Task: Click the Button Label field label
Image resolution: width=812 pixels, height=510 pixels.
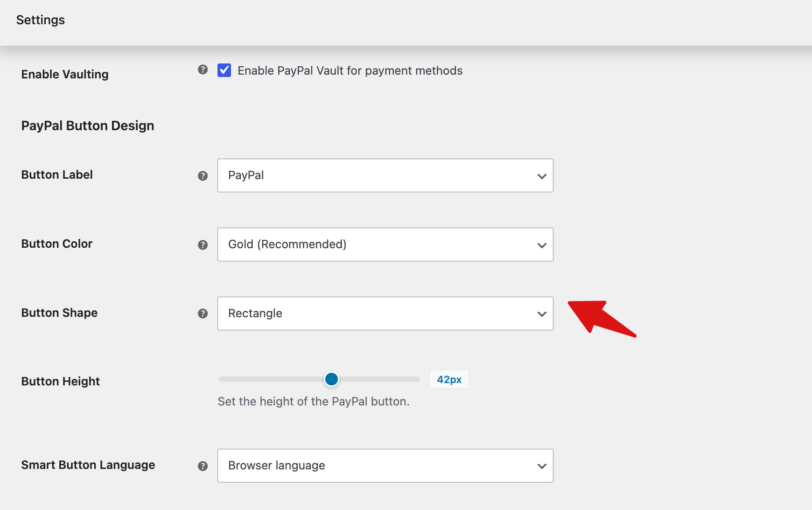Action: pos(57,175)
